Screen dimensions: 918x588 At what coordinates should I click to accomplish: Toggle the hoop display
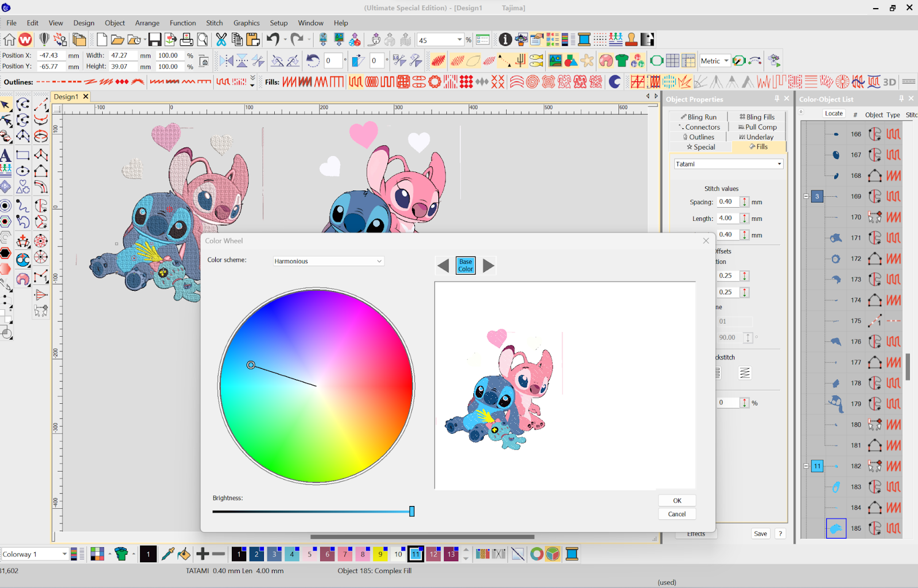(x=657, y=61)
